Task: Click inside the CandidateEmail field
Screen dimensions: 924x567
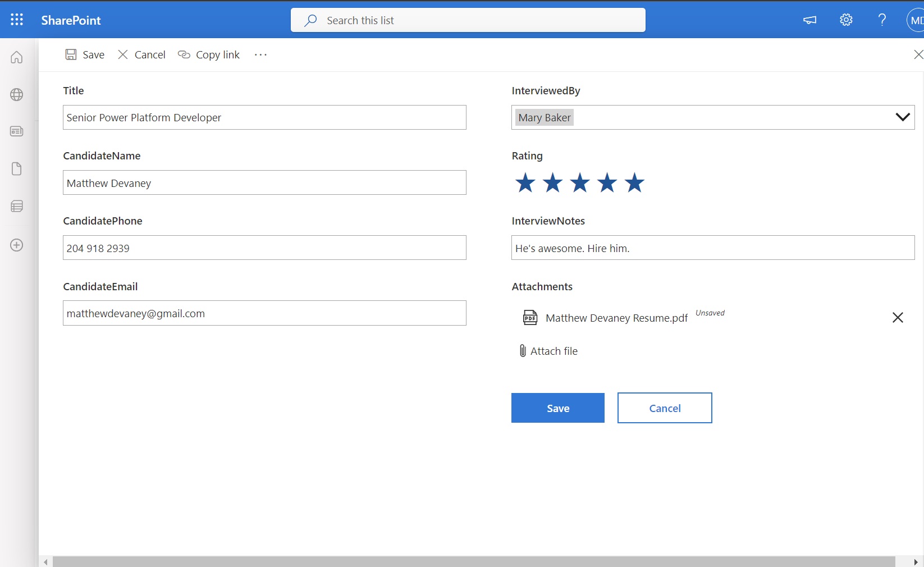Action: 264,313
